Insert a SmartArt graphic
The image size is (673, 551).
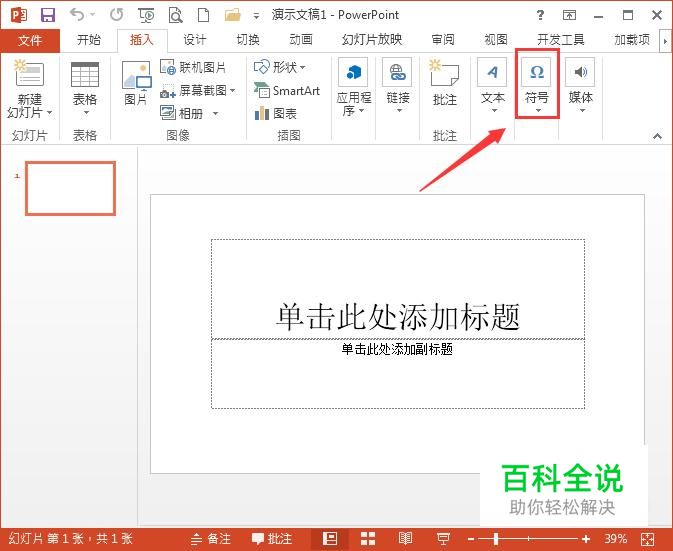pyautogui.click(x=287, y=91)
